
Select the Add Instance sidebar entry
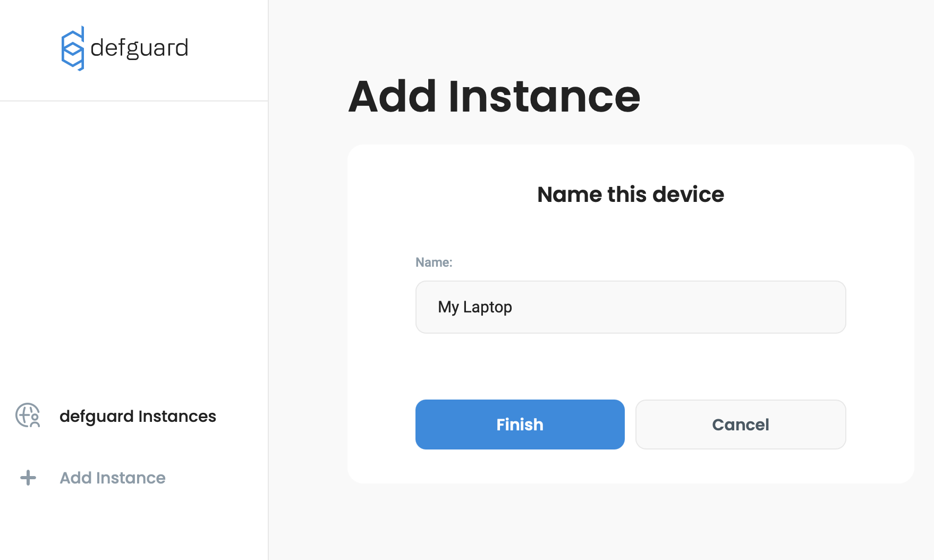click(113, 478)
